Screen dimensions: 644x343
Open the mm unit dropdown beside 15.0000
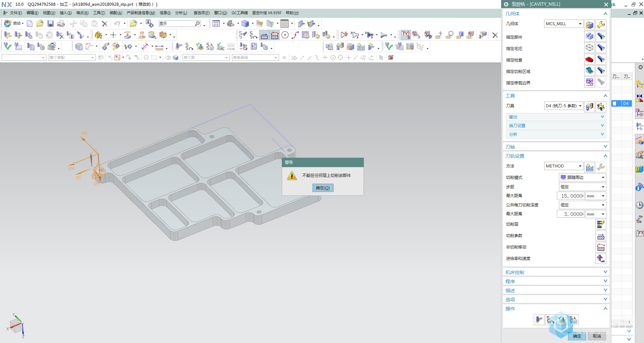click(x=596, y=196)
